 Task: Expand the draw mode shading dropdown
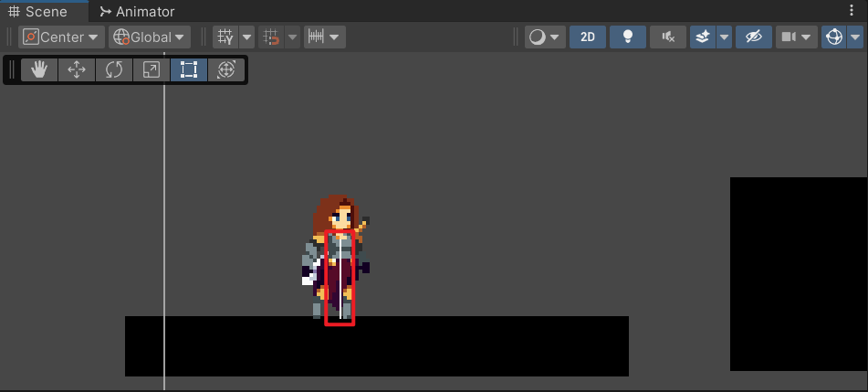point(545,37)
